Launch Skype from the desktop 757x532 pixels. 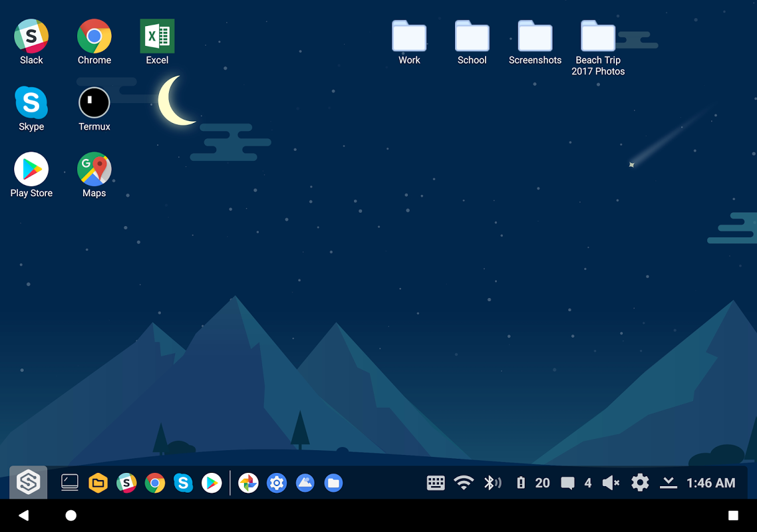(31, 103)
